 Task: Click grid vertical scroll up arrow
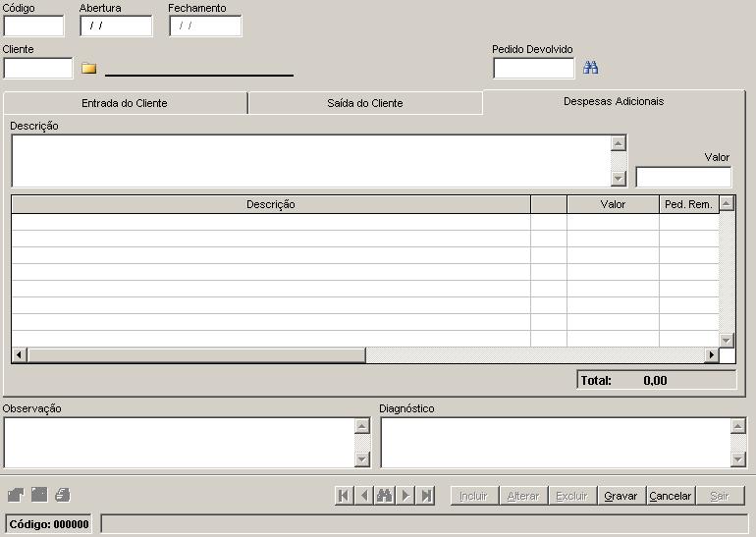point(727,203)
